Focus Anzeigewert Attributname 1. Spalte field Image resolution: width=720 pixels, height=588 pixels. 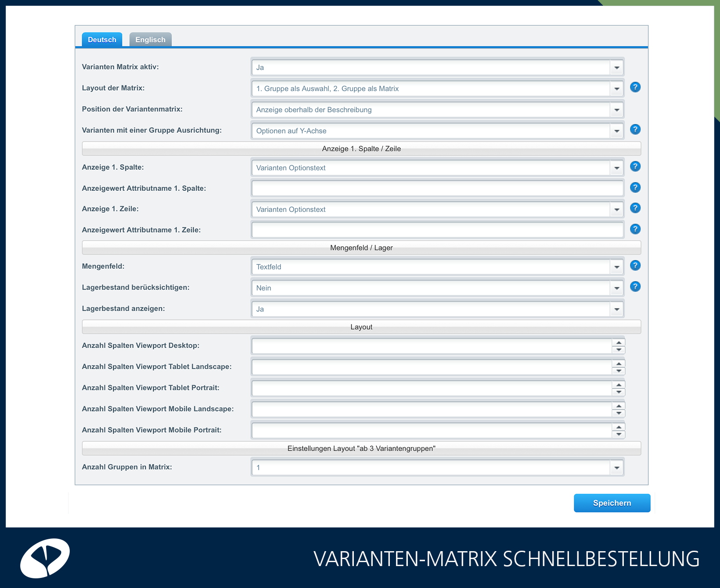437,188
